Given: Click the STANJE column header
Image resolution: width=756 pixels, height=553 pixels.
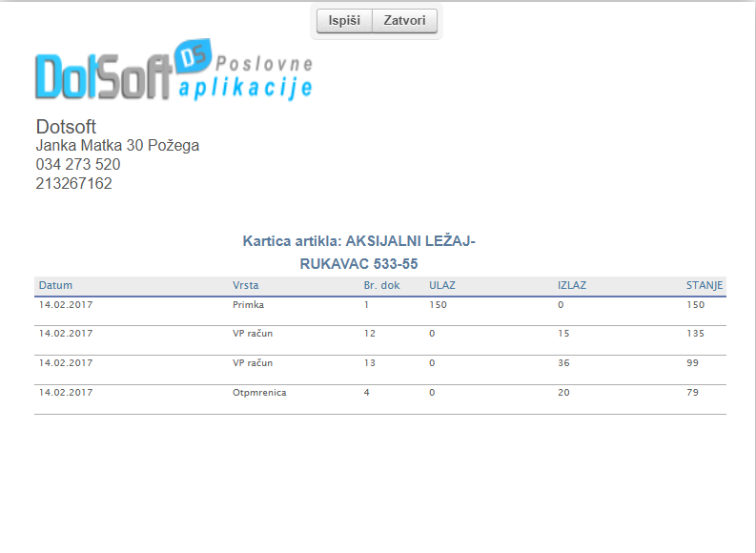Looking at the screenshot, I should pyautogui.click(x=705, y=285).
